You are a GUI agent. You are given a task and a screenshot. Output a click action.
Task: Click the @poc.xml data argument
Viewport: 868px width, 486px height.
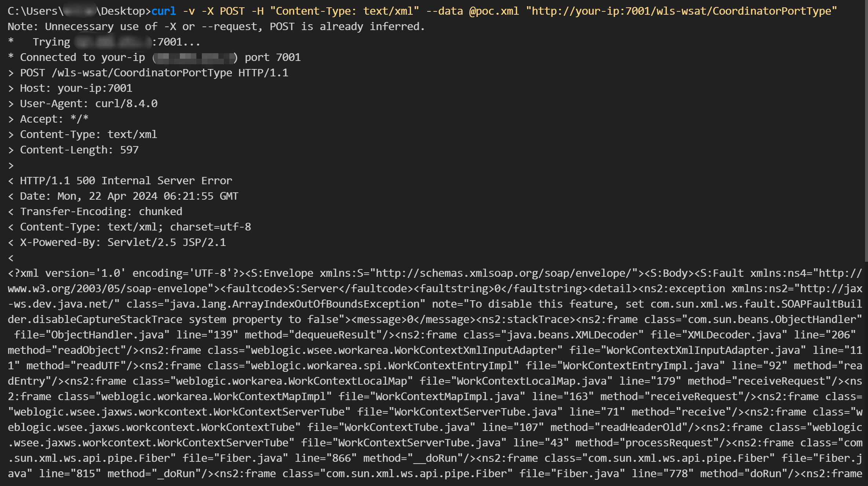point(494,11)
